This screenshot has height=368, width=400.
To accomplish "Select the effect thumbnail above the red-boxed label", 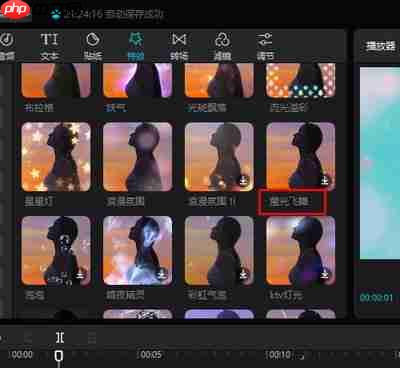I will (301, 156).
